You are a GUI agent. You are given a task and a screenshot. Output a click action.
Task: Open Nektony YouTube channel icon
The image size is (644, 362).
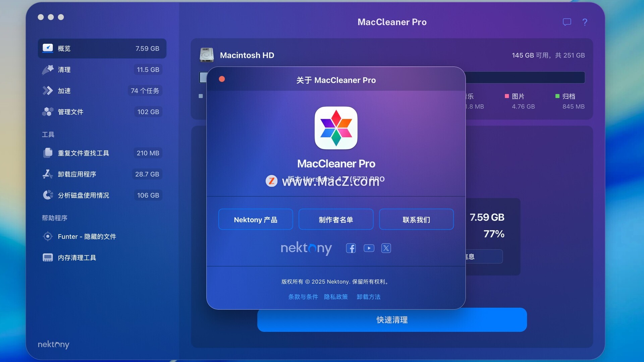pos(369,248)
